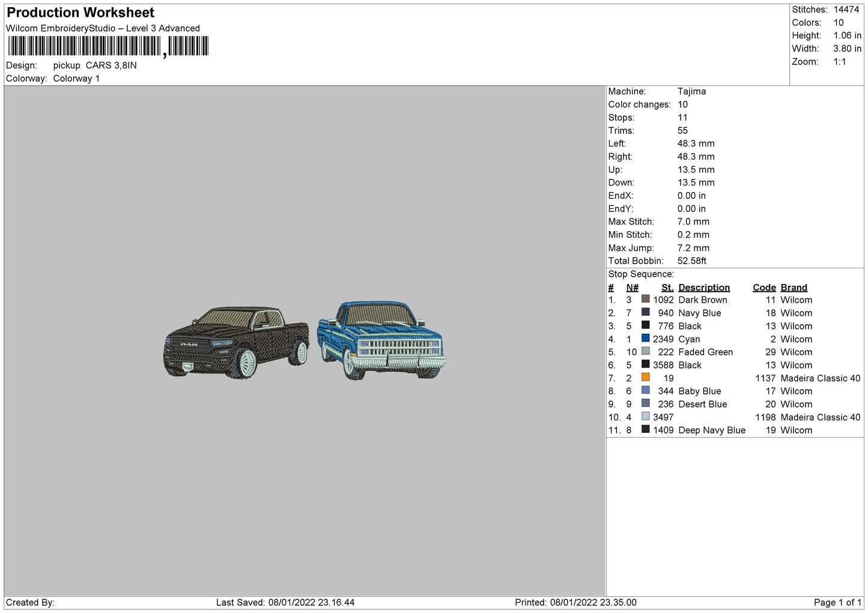Click the Navy Blue color swatch
The height and width of the screenshot is (613, 868).
click(x=646, y=312)
